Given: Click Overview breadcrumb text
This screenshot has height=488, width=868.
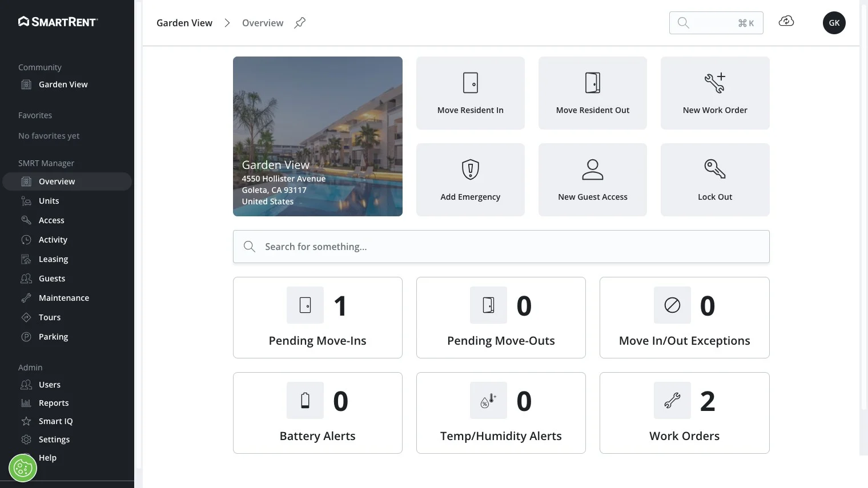Looking at the screenshot, I should tap(263, 23).
